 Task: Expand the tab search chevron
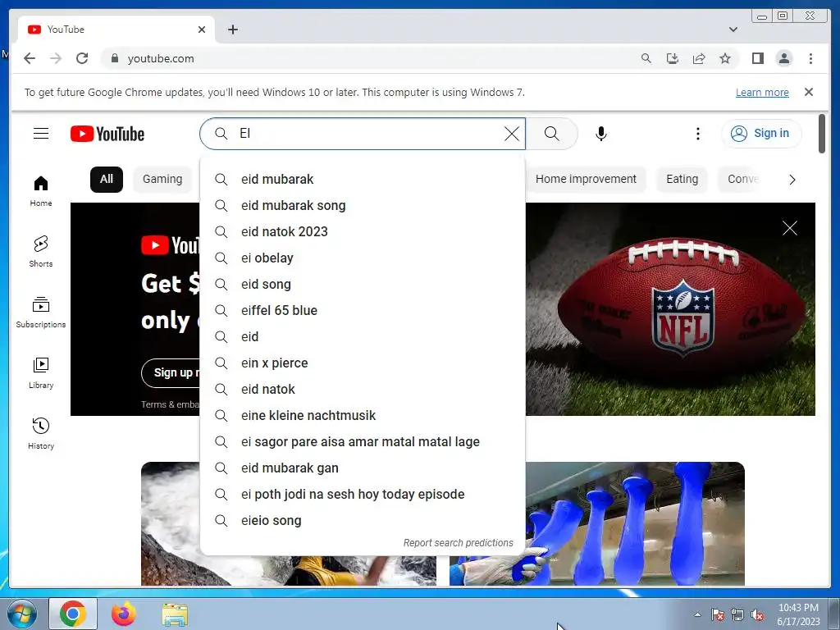click(x=733, y=30)
